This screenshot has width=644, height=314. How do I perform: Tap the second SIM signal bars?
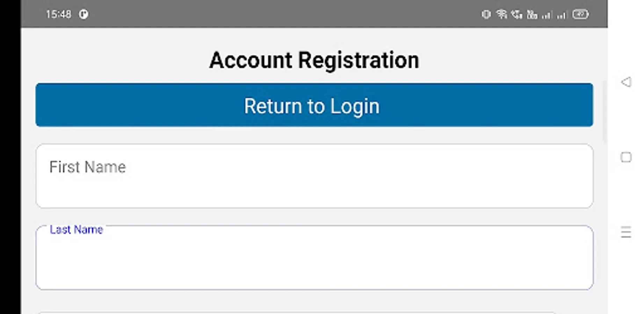[x=562, y=15]
